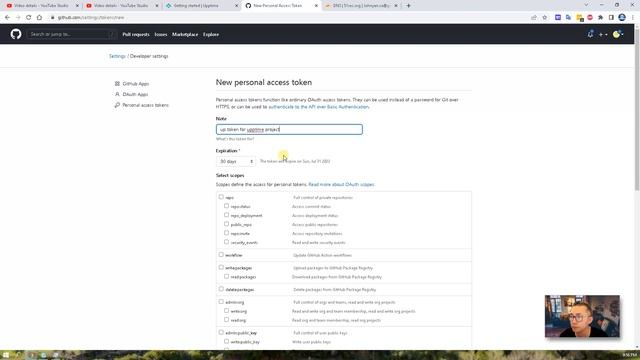Open the notifications bell in GitHub header
The width and height of the screenshot is (640, 360).
[x=590, y=34]
